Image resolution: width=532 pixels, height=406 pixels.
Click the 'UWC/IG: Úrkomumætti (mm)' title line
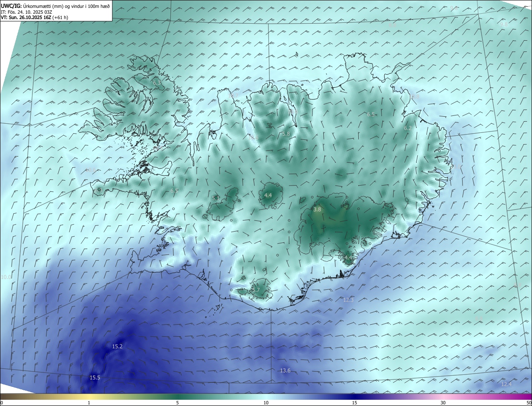(x=55, y=6)
